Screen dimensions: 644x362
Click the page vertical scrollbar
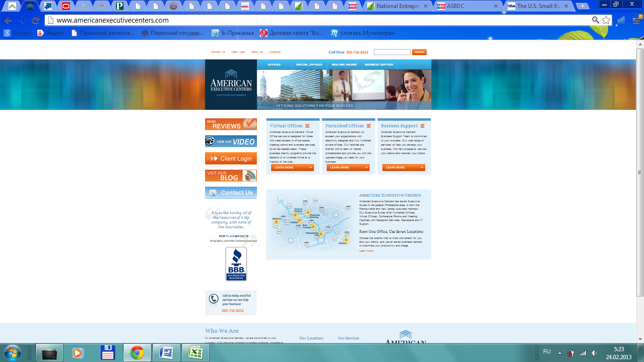640,172
